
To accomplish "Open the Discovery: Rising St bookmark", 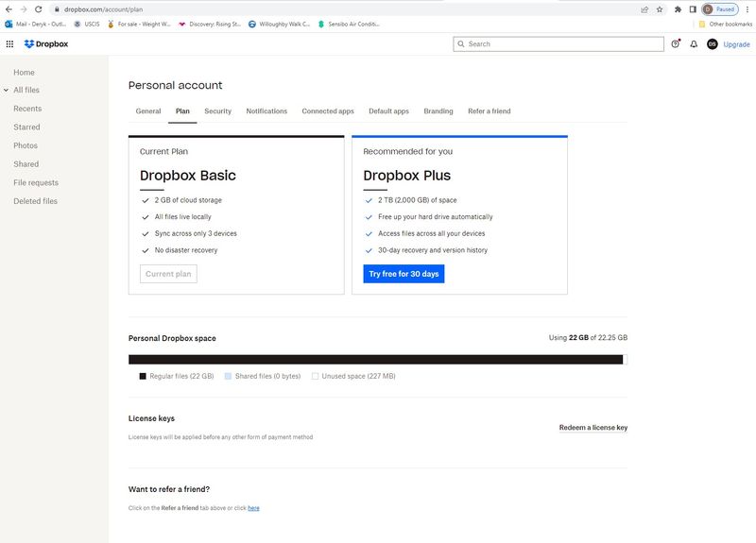I will pyautogui.click(x=210, y=24).
